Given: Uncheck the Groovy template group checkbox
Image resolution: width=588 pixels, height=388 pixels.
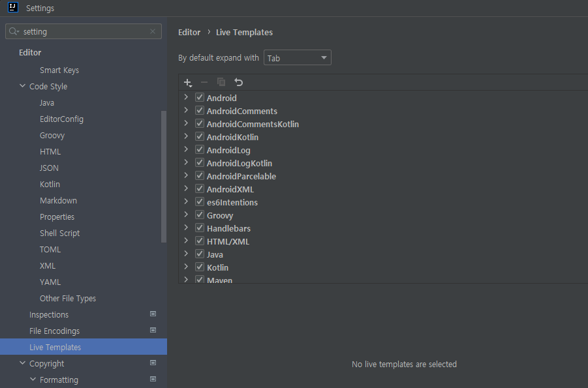Looking at the screenshot, I should pyautogui.click(x=200, y=215).
